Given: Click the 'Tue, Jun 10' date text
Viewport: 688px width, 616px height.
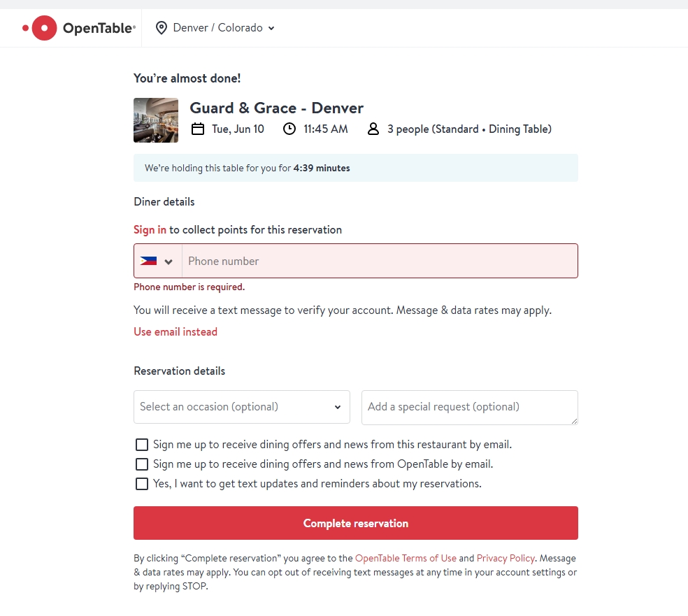Looking at the screenshot, I should click(238, 129).
